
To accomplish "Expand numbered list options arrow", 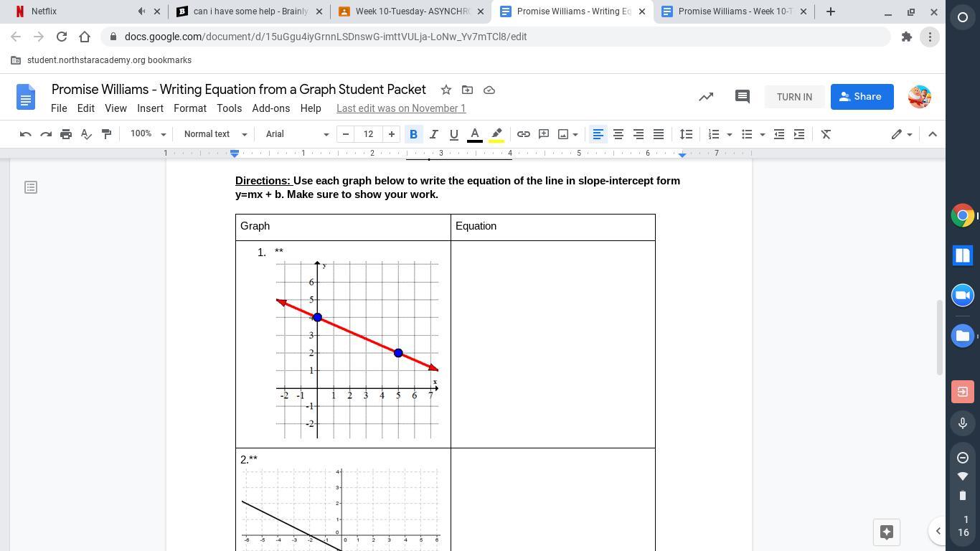I will click(730, 134).
